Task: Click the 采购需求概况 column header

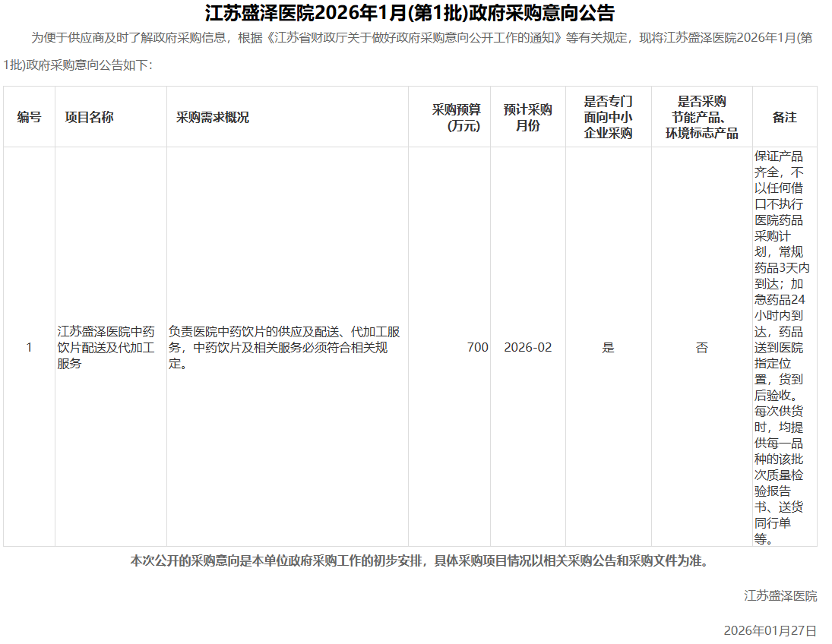Action: [x=213, y=118]
